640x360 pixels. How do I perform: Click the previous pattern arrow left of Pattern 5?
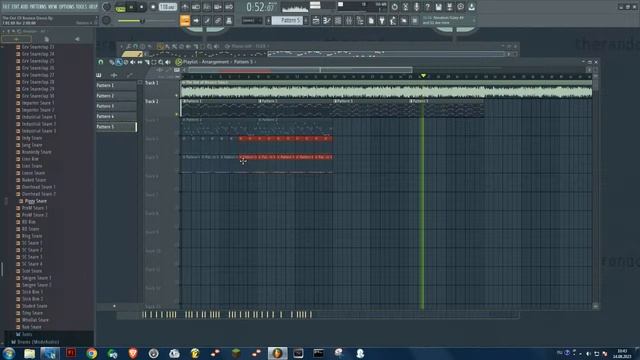pyautogui.click(x=269, y=20)
